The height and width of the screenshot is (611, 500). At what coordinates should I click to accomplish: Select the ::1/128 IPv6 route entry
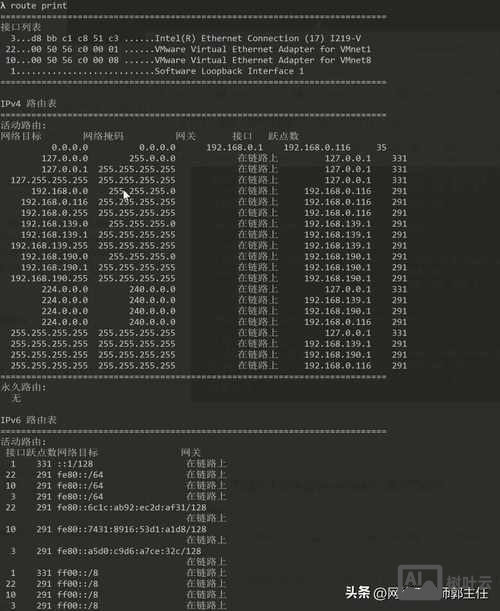(x=119, y=464)
